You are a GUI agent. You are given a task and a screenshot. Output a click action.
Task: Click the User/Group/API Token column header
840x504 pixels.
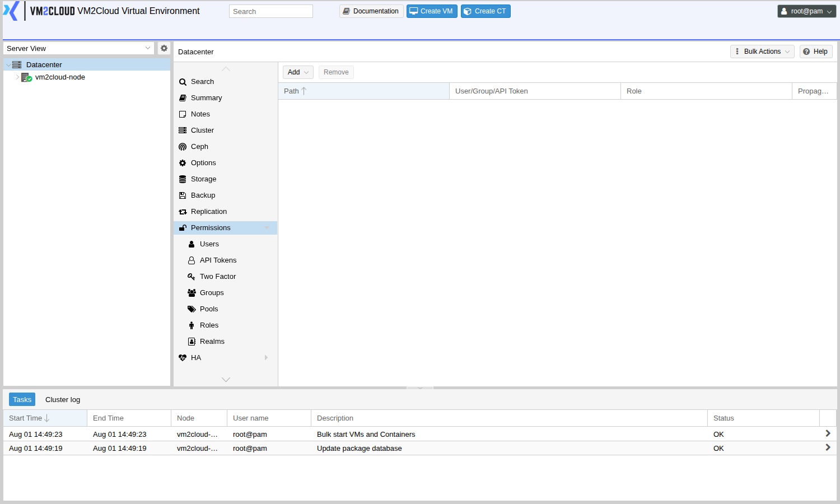tap(535, 91)
